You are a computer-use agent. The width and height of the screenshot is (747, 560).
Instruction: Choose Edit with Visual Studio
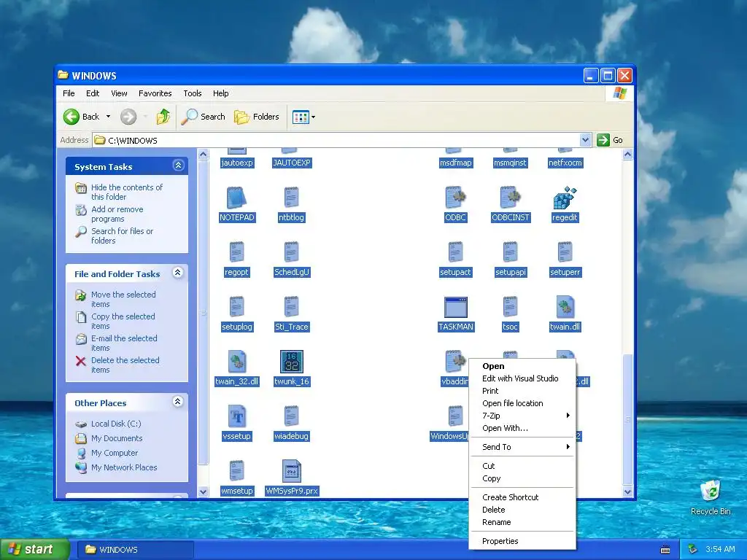pyautogui.click(x=522, y=378)
